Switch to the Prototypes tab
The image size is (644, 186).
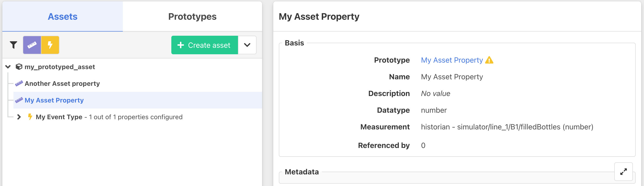[x=192, y=16]
